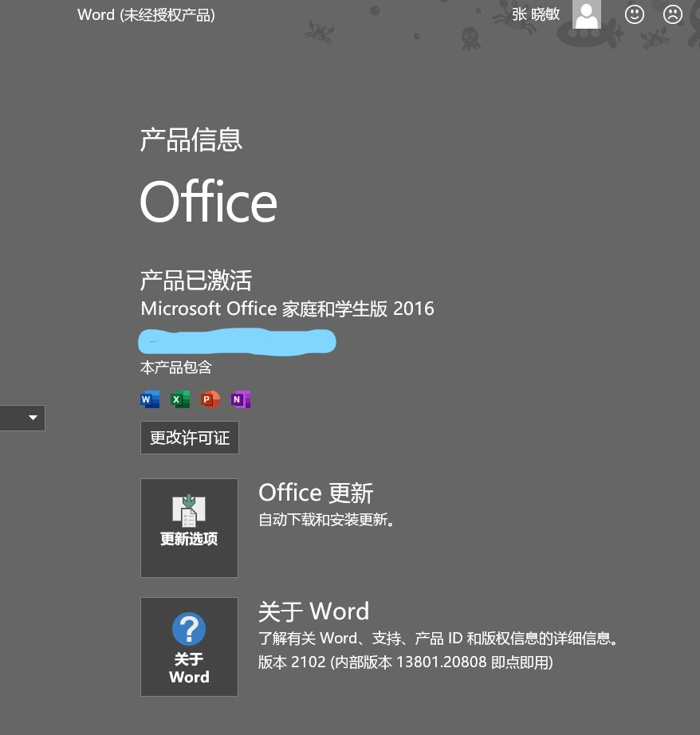The width and height of the screenshot is (700, 735).
Task: Click the title text Word (未经授权产品)
Action: (x=146, y=15)
